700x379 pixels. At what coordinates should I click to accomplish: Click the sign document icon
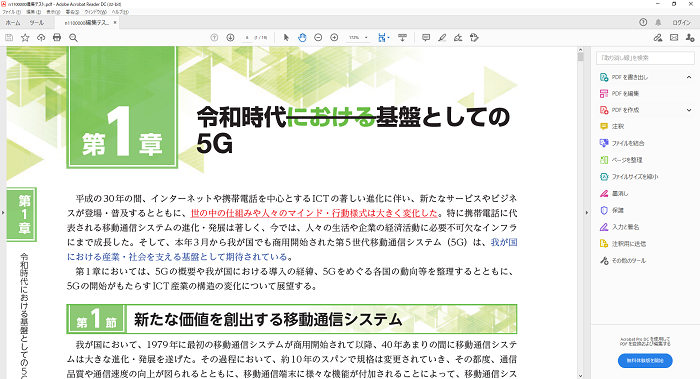coord(458,38)
